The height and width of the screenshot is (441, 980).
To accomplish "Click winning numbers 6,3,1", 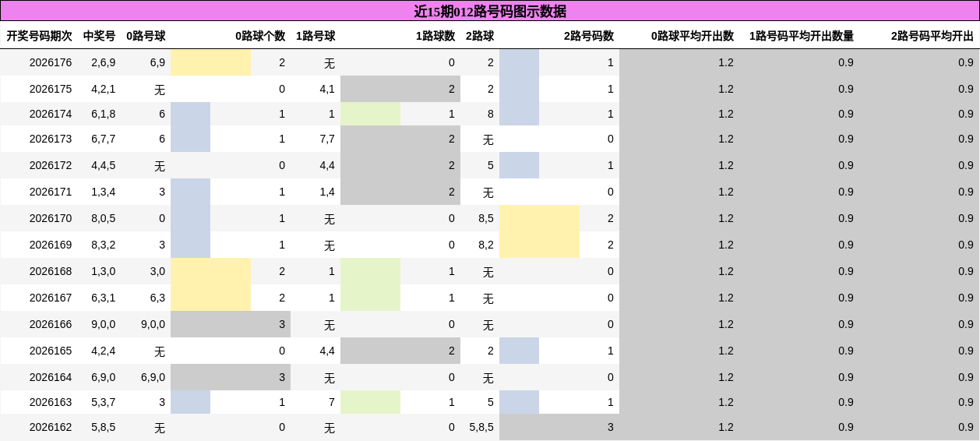I will (x=104, y=298).
